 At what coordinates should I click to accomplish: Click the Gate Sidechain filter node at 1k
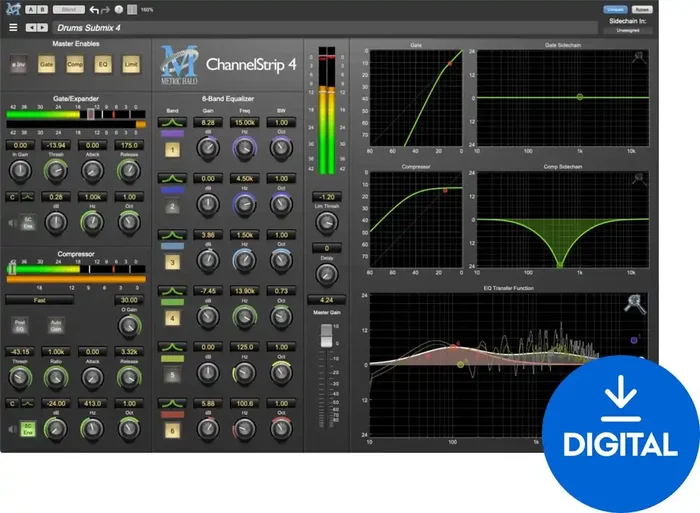[579, 97]
